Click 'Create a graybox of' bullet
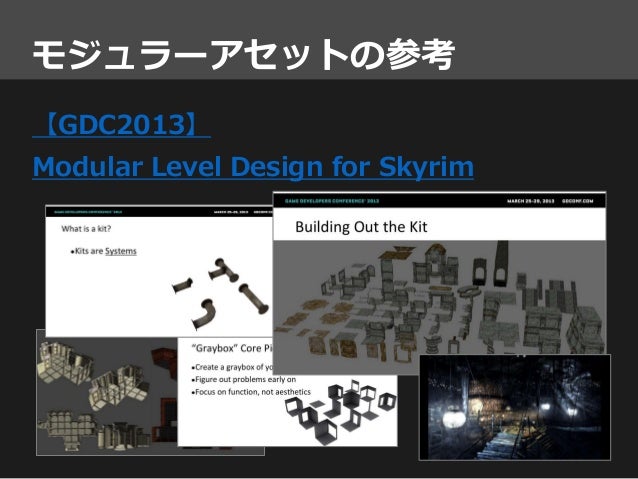This screenshot has width=638, height=479. coord(232,367)
